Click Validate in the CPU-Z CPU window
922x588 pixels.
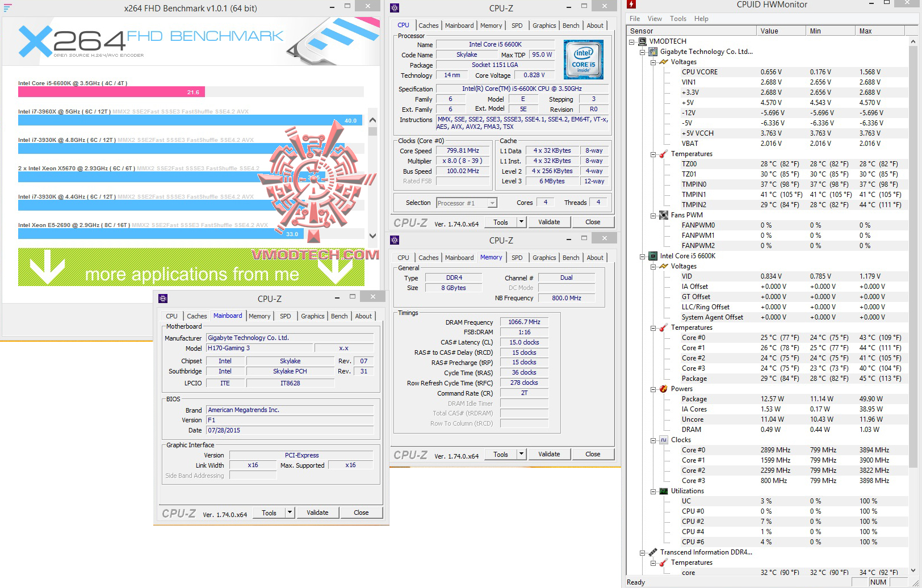tap(549, 222)
